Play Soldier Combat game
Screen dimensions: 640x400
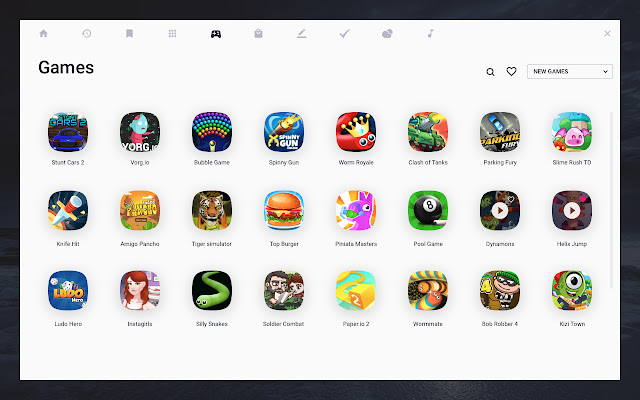(x=284, y=291)
